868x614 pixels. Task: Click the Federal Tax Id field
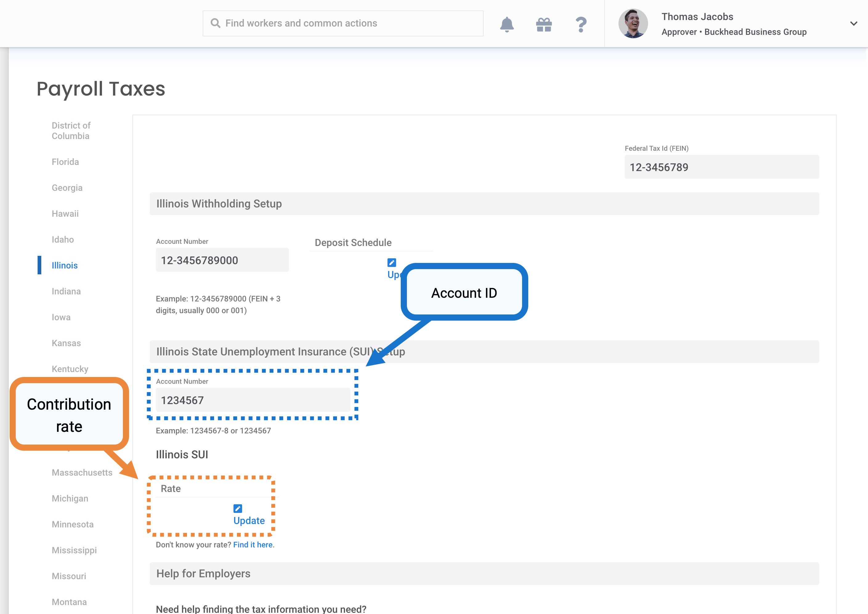pos(721,167)
